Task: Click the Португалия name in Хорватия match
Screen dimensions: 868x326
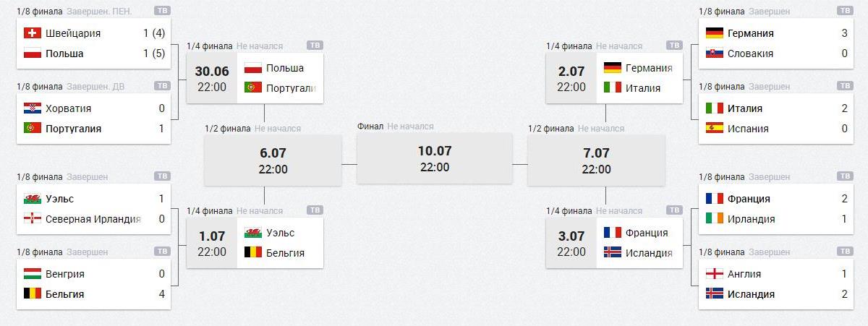Action: tap(73, 129)
